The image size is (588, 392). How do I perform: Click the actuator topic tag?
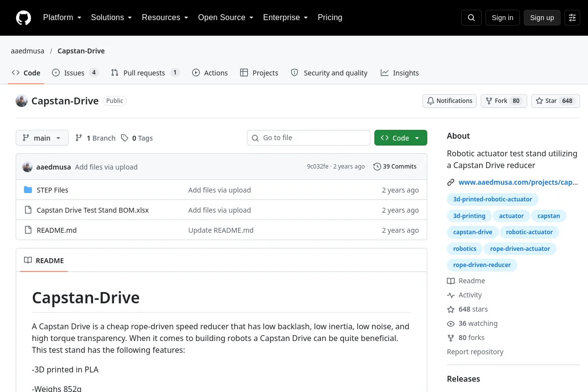[512, 216]
